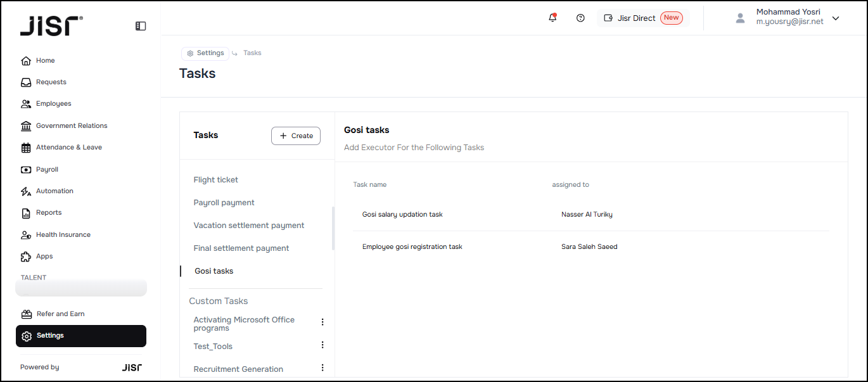The width and height of the screenshot is (868, 382).
Task: Click the Jisr logo in sidebar
Action: 51,26
